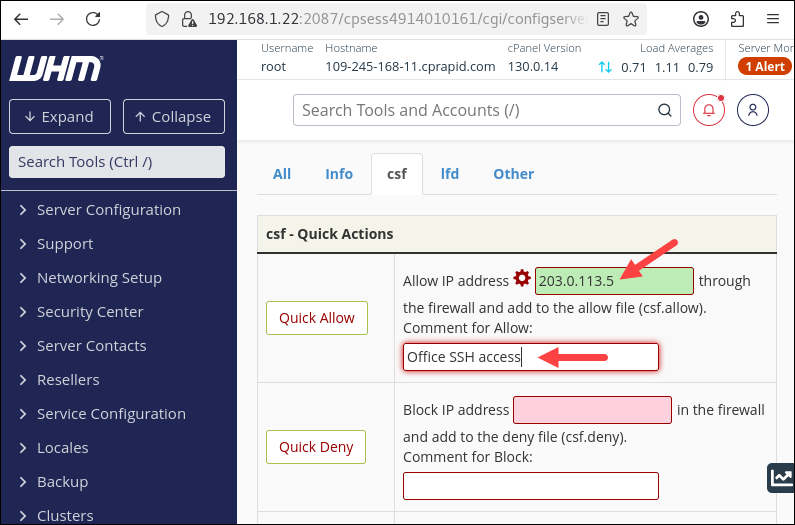Click the WHM logo
This screenshot has width=795, height=525.
pyautogui.click(x=56, y=68)
